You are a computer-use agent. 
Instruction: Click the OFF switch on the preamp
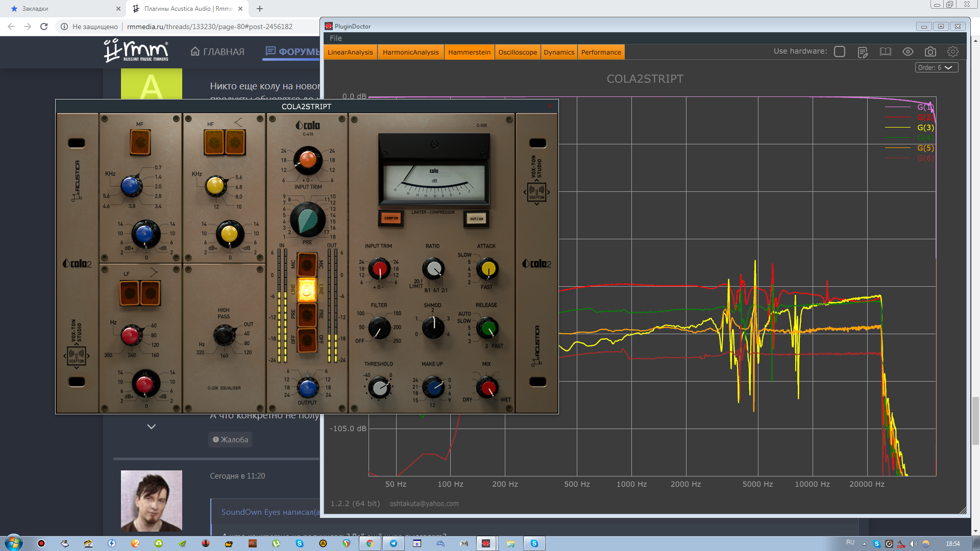tap(307, 339)
